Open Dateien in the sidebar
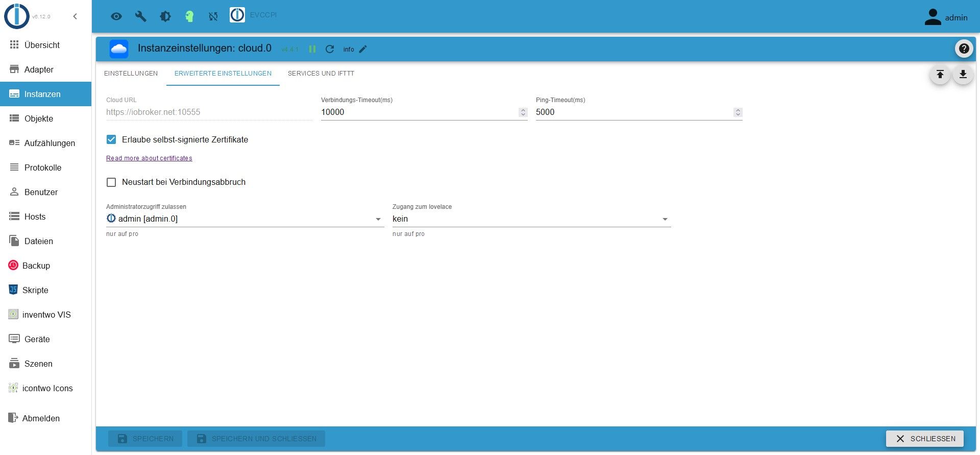 45,241
